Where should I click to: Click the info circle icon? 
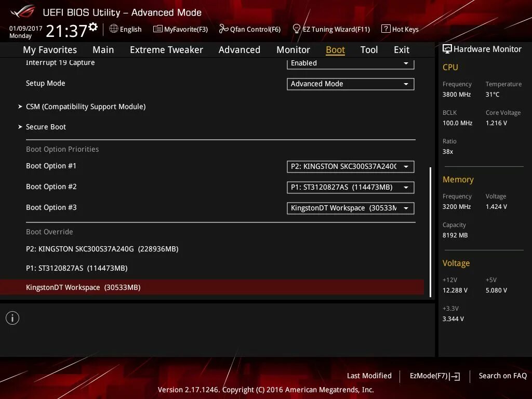[12, 318]
